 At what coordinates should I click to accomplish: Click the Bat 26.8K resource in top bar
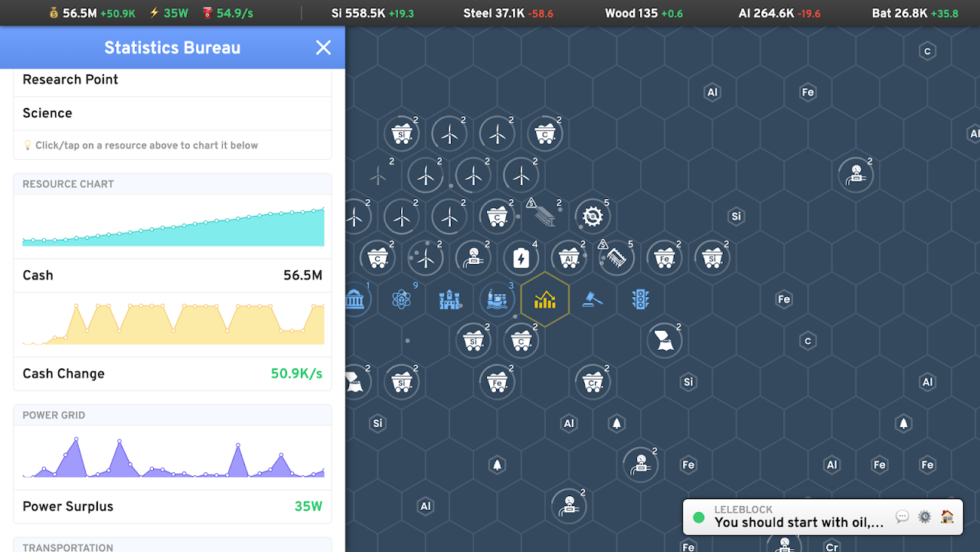click(915, 13)
